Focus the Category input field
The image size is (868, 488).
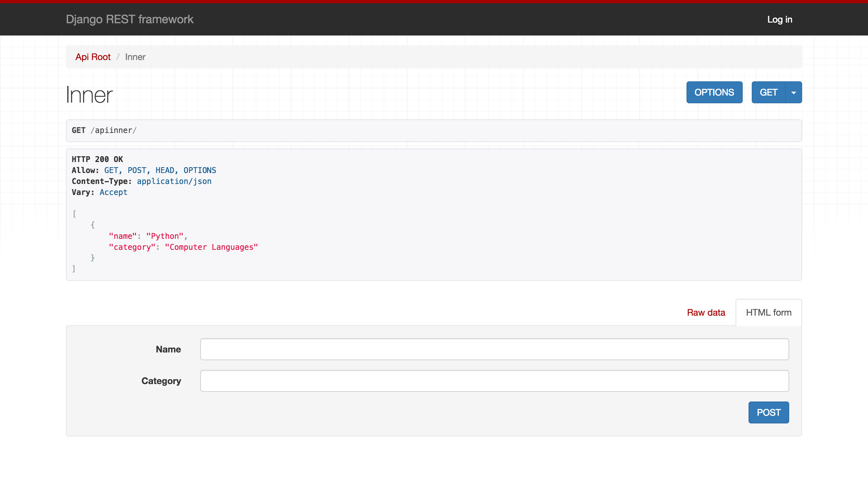[x=494, y=381]
